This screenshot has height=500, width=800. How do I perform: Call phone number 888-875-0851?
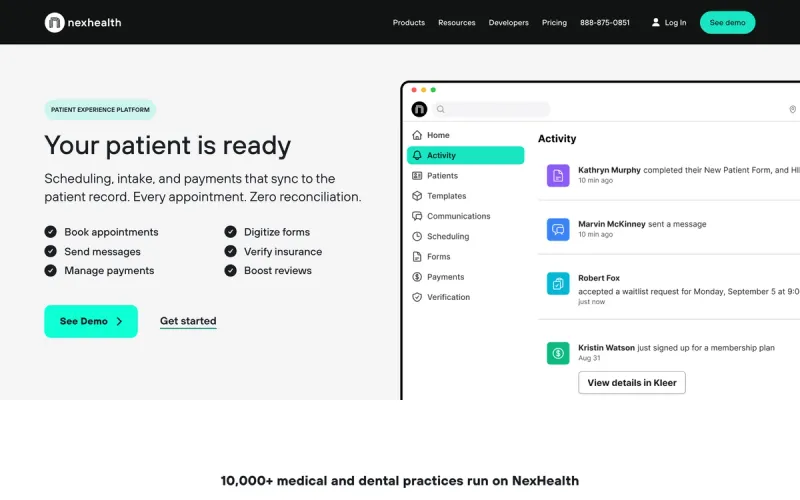(x=605, y=22)
